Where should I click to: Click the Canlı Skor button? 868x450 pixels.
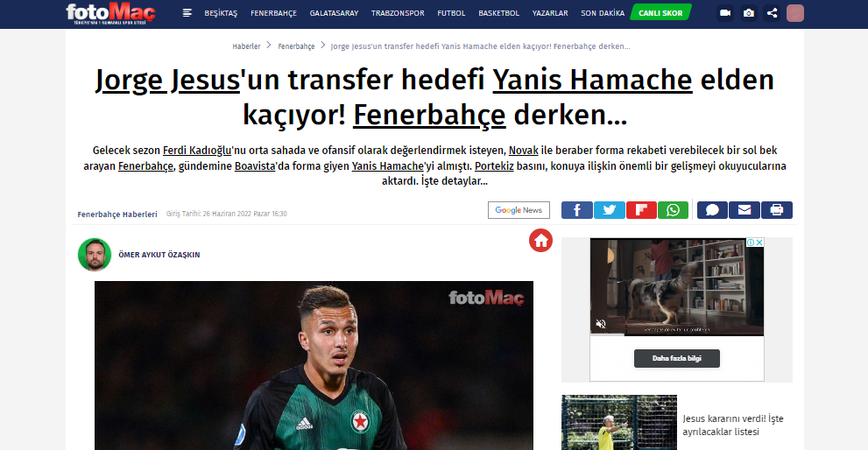pyautogui.click(x=660, y=13)
